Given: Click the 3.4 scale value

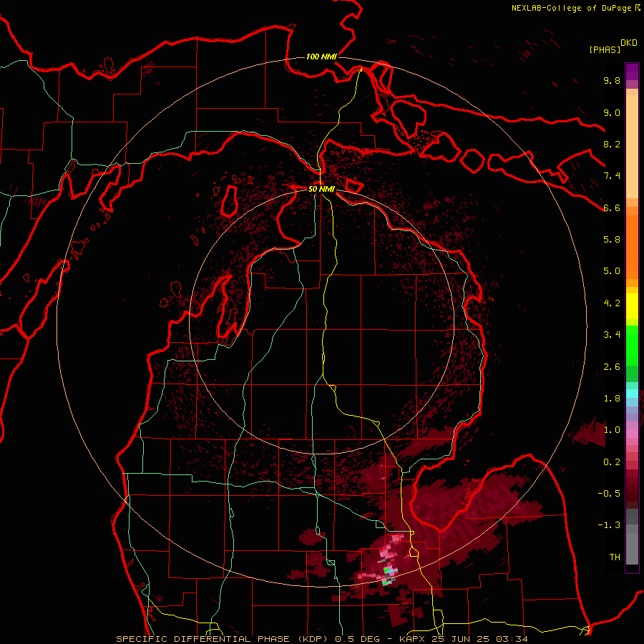Looking at the screenshot, I should [612, 335].
